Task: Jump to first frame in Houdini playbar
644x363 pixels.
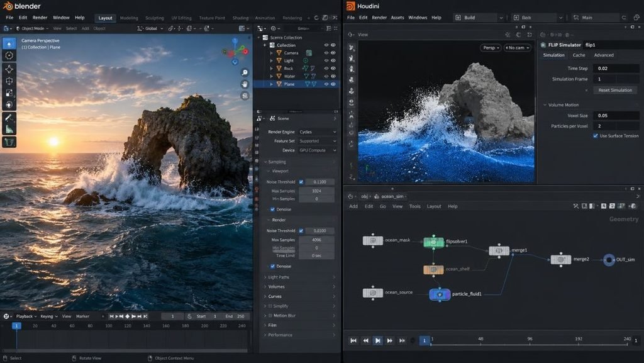Action: coord(353,340)
